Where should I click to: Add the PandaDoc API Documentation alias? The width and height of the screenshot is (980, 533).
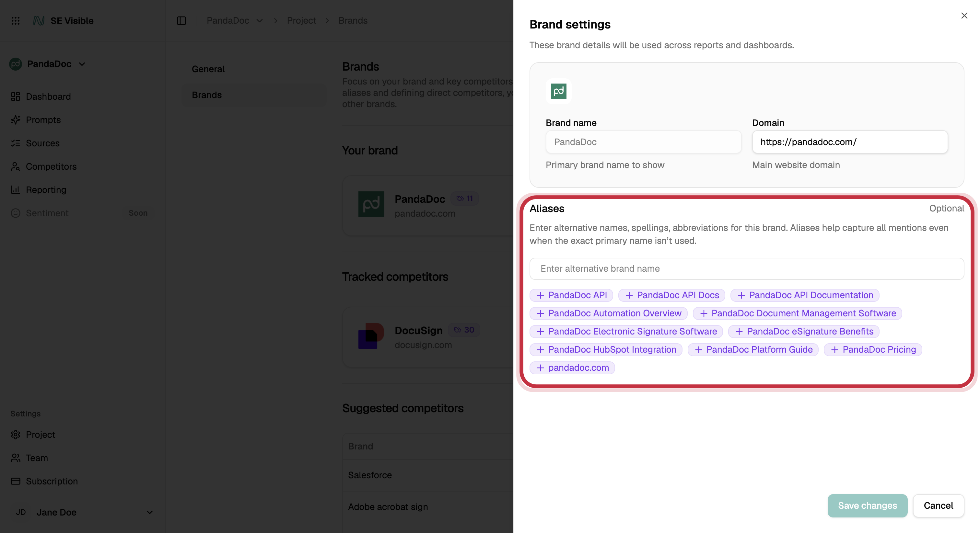[805, 295]
